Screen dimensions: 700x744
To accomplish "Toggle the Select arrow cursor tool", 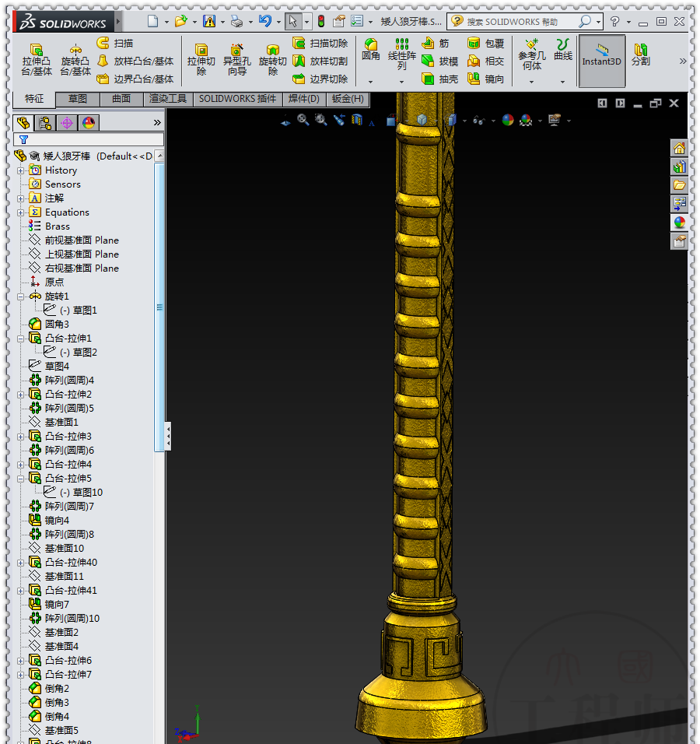I will tap(293, 21).
